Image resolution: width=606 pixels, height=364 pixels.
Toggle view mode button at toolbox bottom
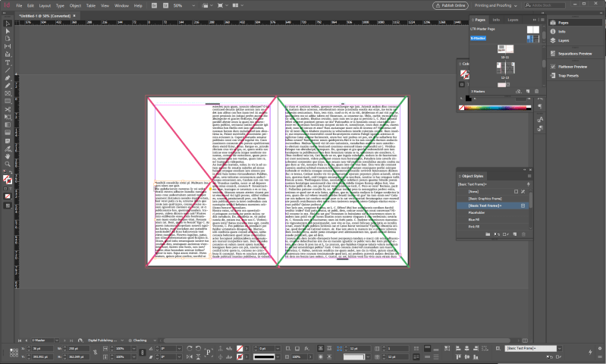tap(8, 206)
